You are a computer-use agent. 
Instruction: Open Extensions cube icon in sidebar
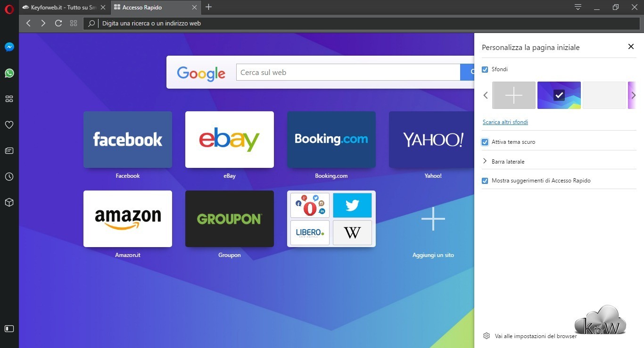(x=9, y=202)
